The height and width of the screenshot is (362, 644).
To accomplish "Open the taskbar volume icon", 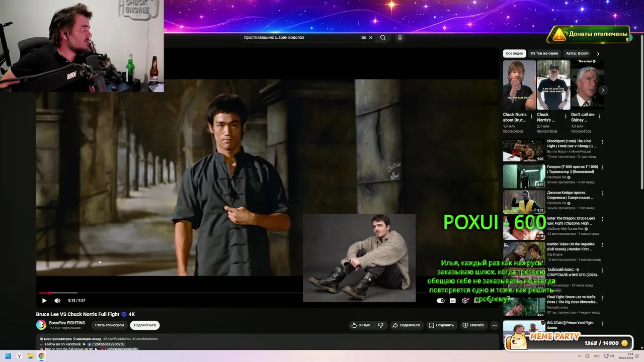I will [613, 356].
